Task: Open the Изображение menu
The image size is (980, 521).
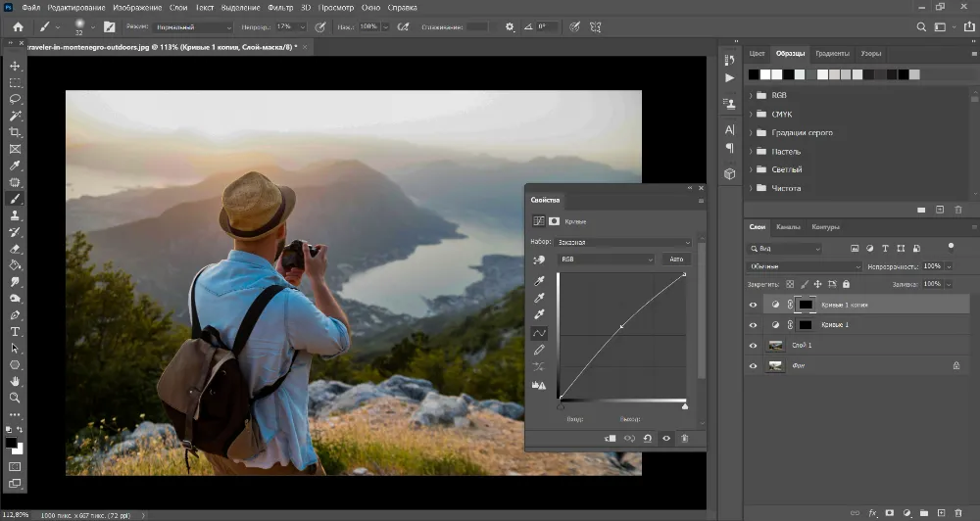Action: 137,8
